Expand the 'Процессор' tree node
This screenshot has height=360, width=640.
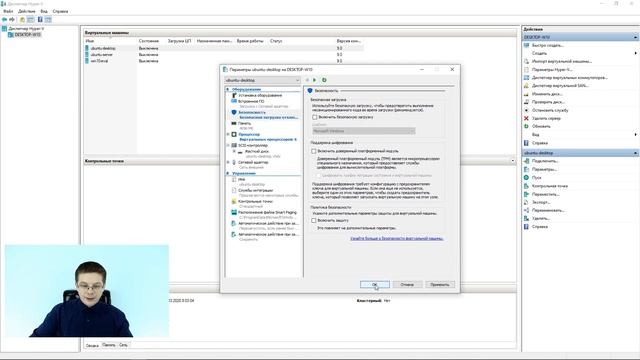tap(228, 134)
